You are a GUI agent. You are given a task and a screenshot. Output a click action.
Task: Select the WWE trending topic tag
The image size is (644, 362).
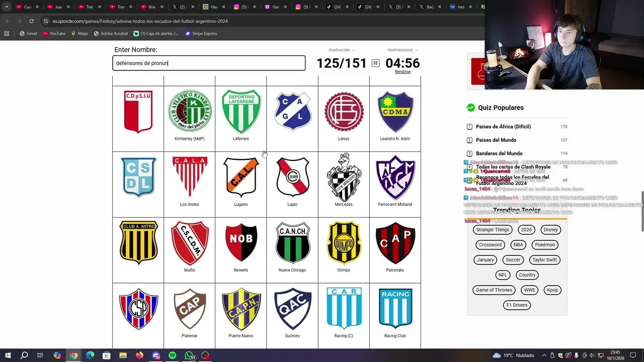point(530,290)
